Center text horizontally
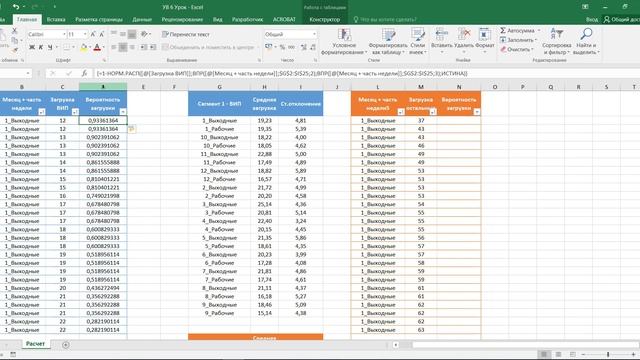This screenshot has height=360, width=640. [122, 47]
